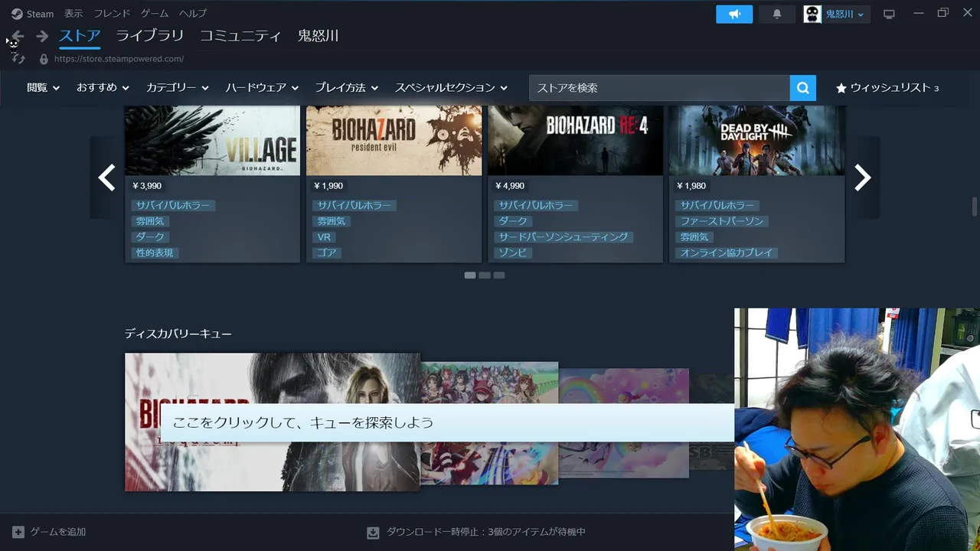Image resolution: width=980 pixels, height=551 pixels.
Task: Click the ここをクリックして、キューを探索しよう banner
Action: click(x=447, y=422)
